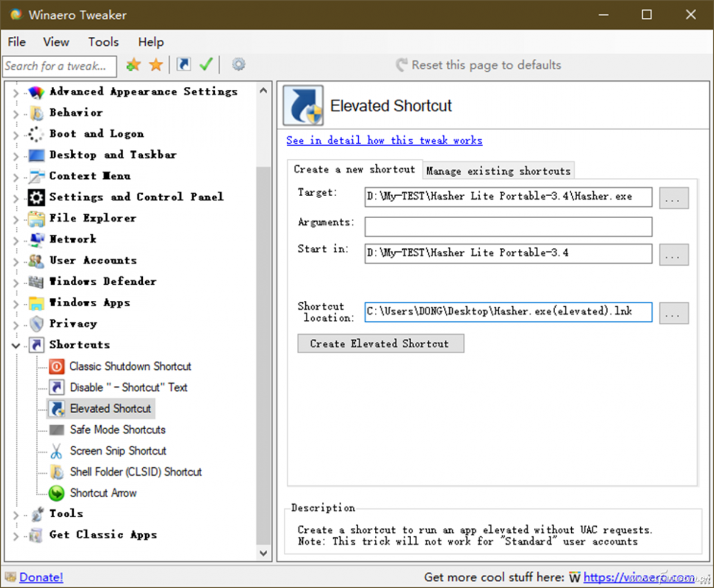Viewport: 714px width, 588px height.
Task: Expand the File Explorer node
Action: coord(16,219)
